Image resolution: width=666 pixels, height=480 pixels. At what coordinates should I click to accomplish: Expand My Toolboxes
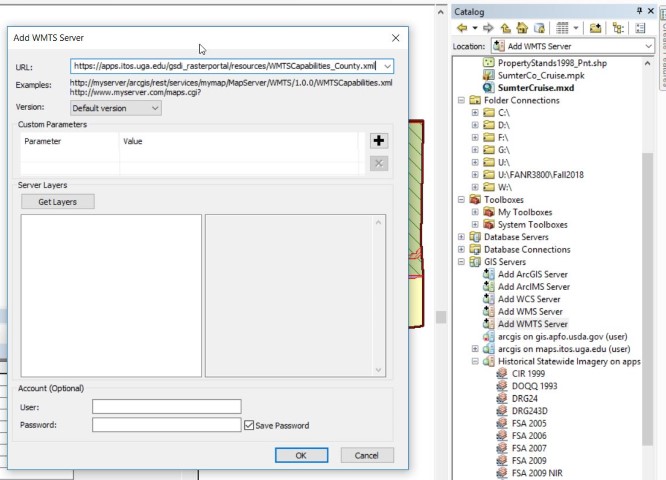[x=475, y=212]
